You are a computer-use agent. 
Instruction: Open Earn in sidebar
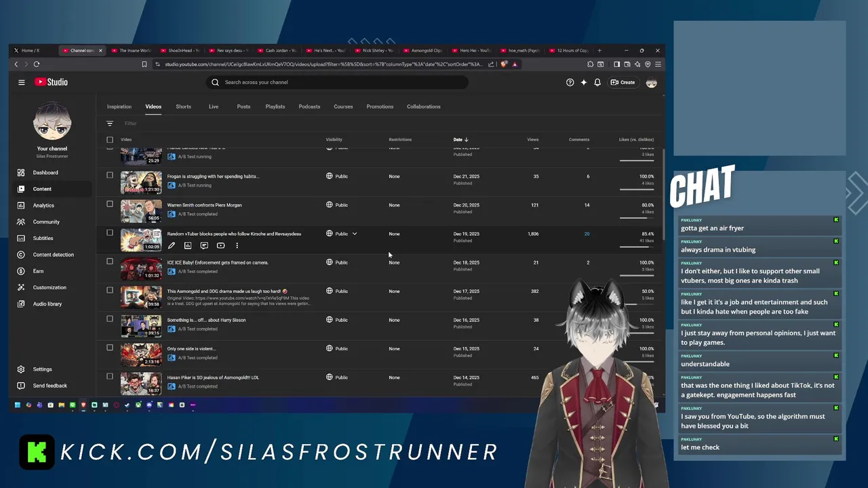(x=52, y=271)
